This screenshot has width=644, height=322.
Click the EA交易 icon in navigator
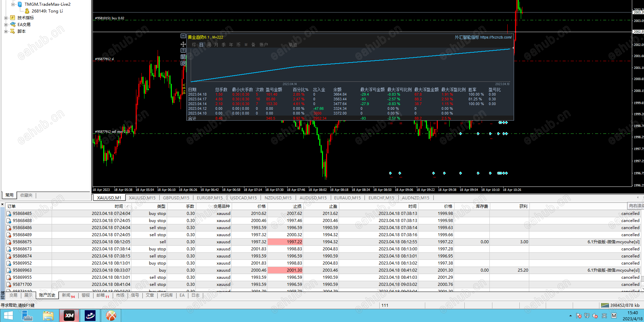pyautogui.click(x=13, y=24)
